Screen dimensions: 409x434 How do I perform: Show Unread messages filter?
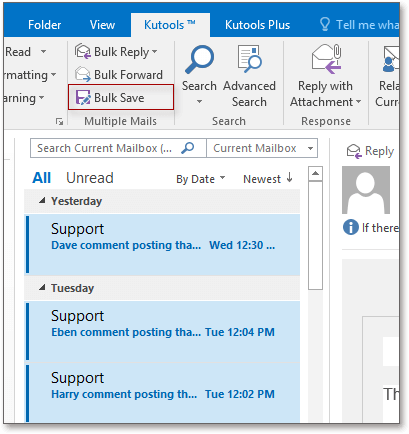[90, 178]
